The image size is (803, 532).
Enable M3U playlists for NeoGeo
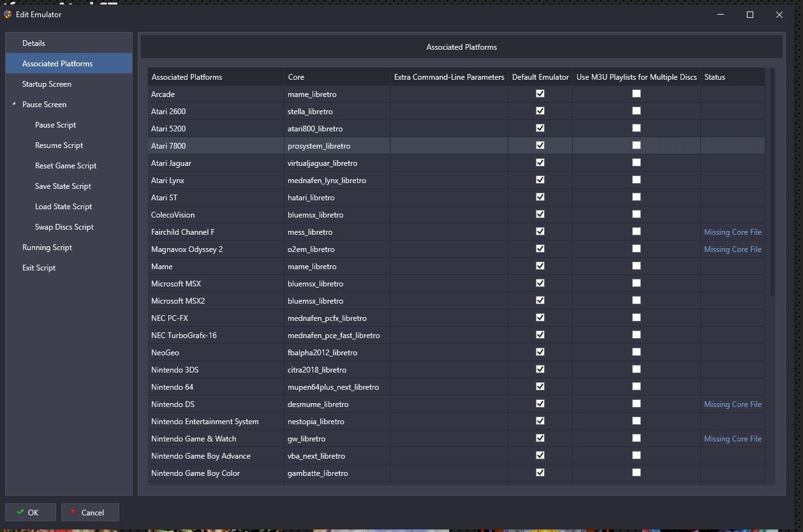pyautogui.click(x=636, y=352)
